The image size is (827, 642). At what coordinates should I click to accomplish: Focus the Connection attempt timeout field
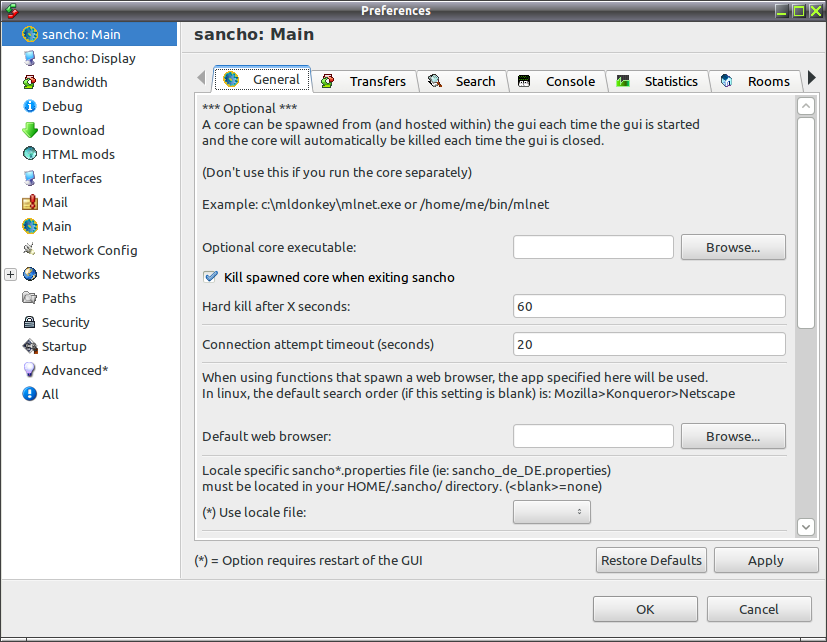(649, 344)
